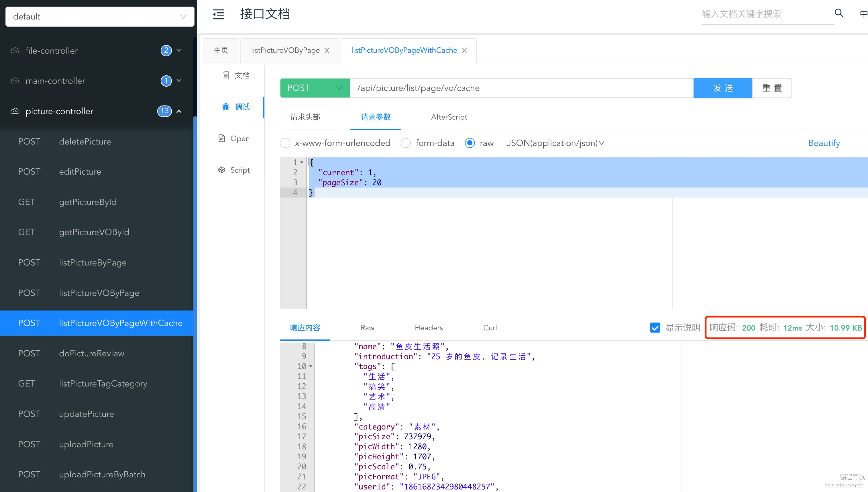Switch to the 主页 tab
Screen dimensions: 868x492
pos(221,50)
